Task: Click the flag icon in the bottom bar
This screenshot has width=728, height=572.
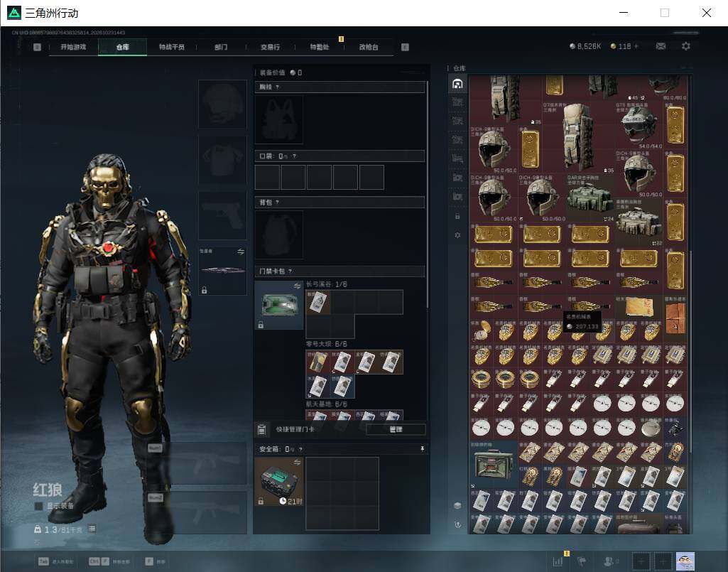Action: click(x=582, y=561)
